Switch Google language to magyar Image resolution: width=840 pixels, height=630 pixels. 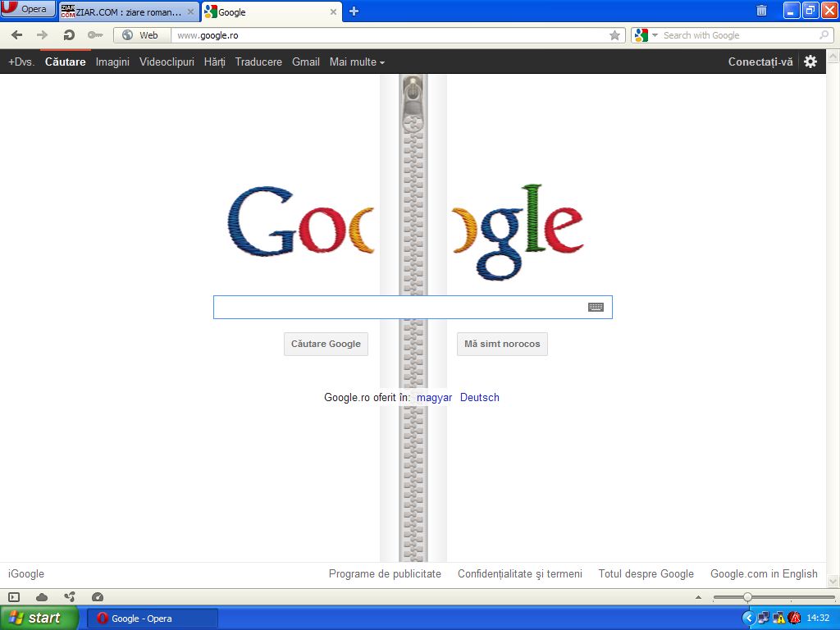434,398
